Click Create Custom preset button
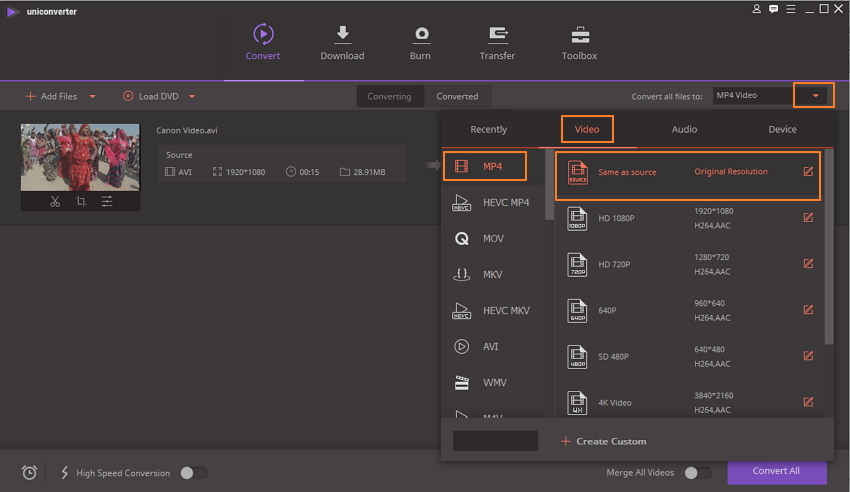The height and width of the screenshot is (492, 850). tap(603, 441)
